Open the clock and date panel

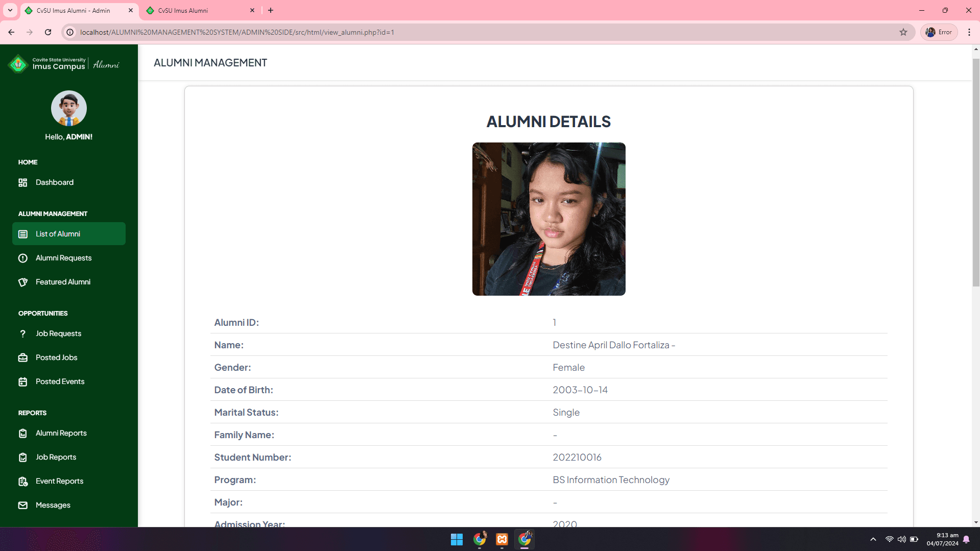coord(943,539)
